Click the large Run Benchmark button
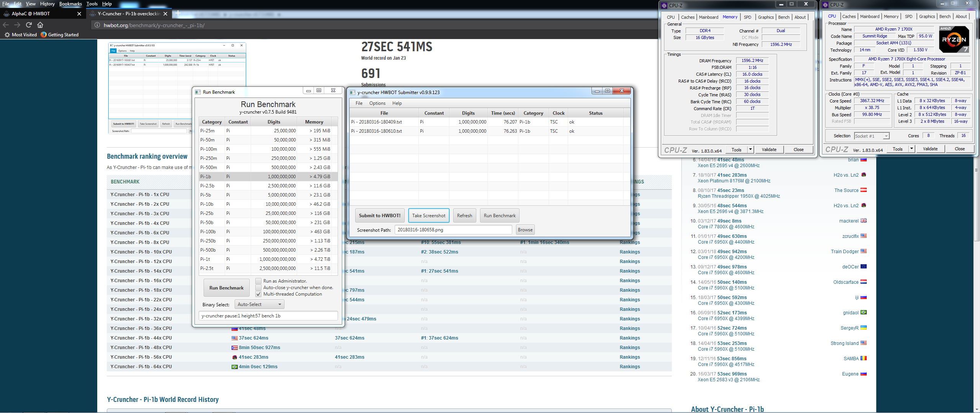 226,288
